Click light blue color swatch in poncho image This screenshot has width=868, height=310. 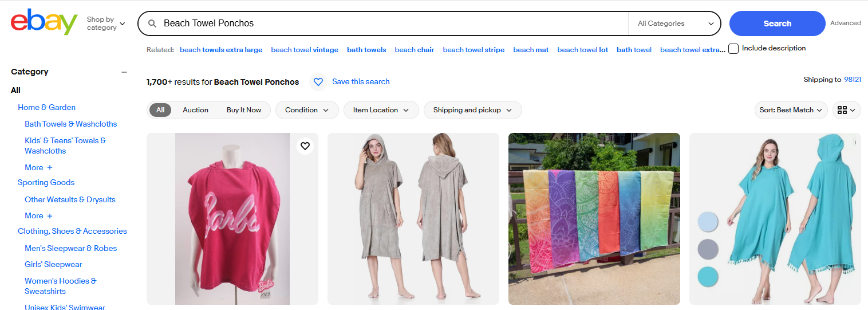point(708,222)
